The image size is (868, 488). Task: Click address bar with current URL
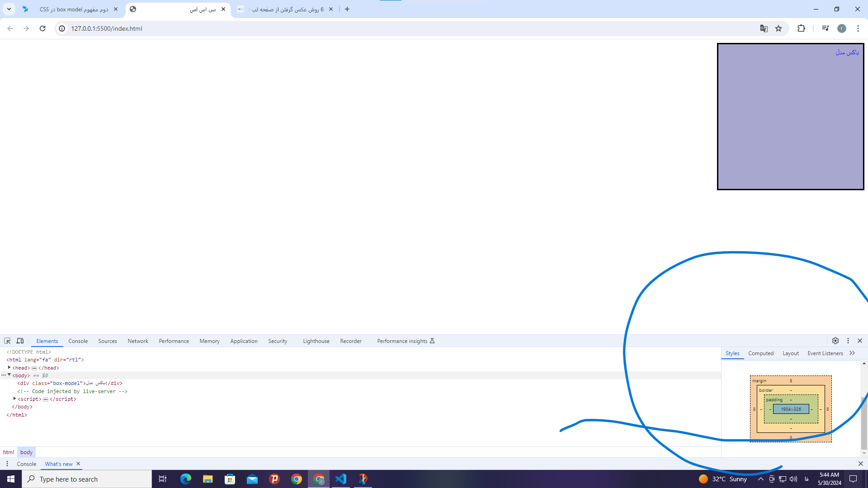click(x=106, y=28)
